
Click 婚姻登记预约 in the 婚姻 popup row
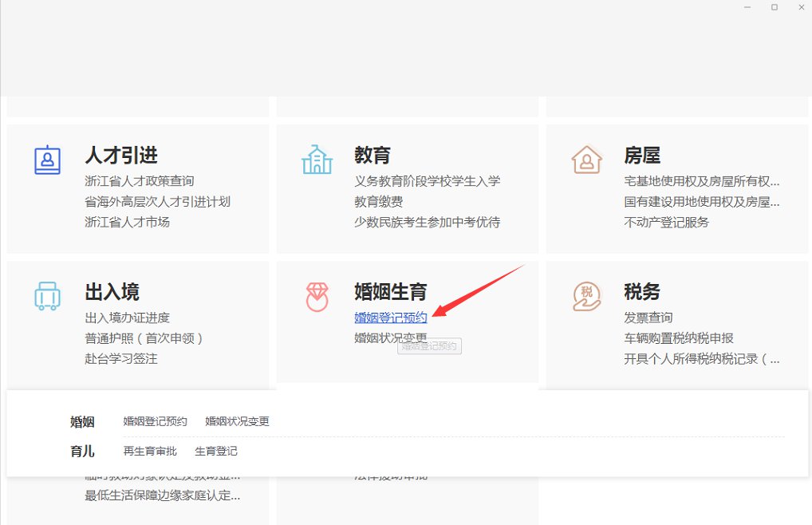coord(156,421)
